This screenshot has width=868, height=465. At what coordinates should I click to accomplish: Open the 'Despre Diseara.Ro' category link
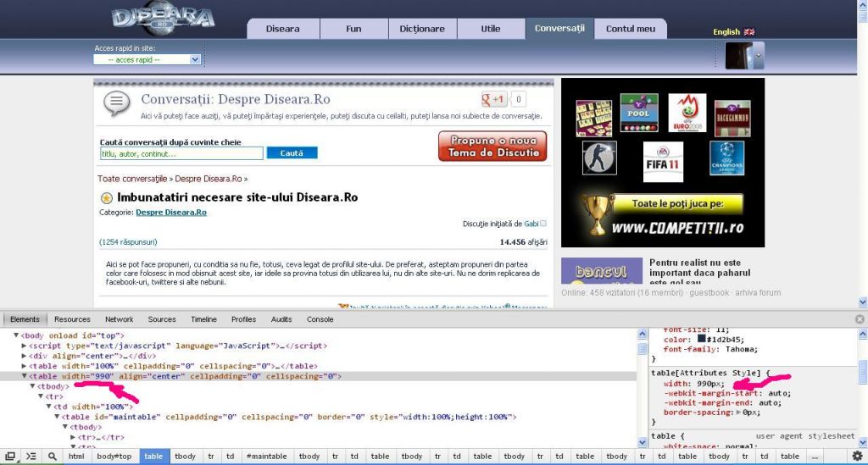171,213
